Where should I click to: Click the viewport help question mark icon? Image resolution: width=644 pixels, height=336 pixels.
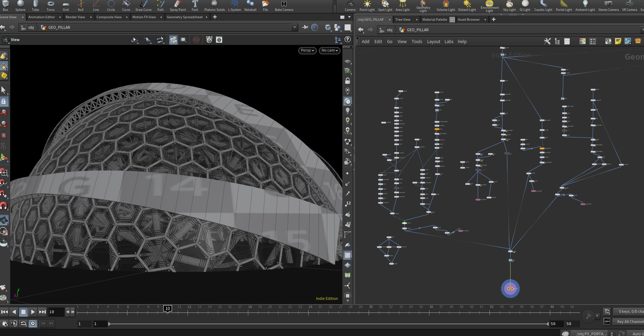coord(348,40)
